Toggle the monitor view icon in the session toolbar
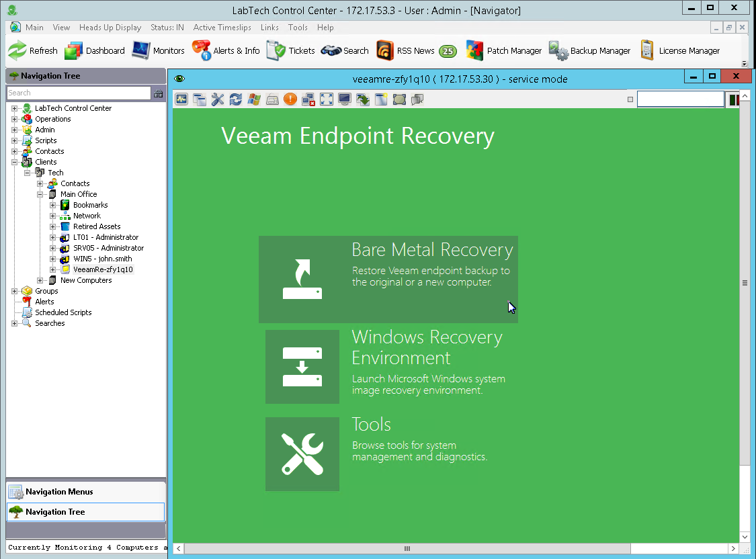 click(344, 99)
